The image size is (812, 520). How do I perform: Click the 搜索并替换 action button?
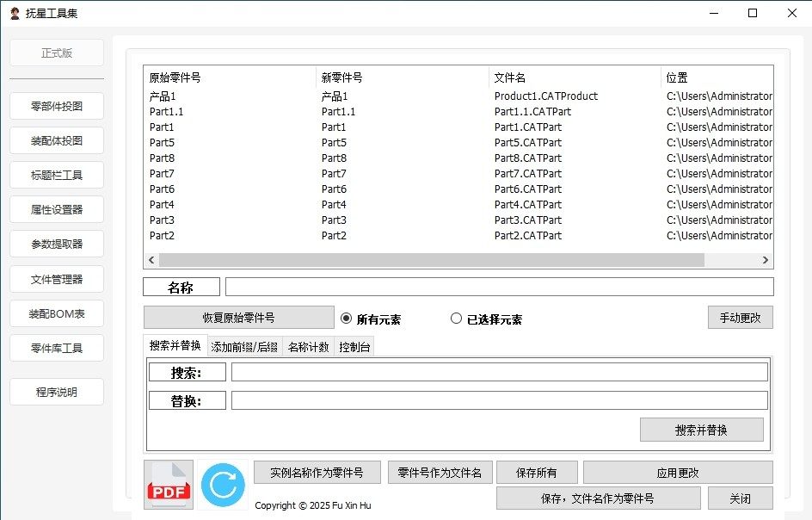pyautogui.click(x=702, y=430)
